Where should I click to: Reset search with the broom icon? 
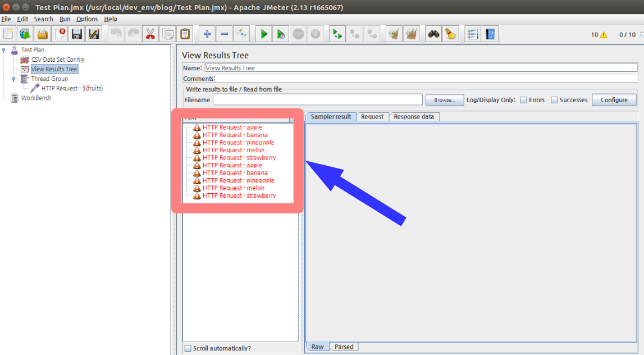point(450,34)
